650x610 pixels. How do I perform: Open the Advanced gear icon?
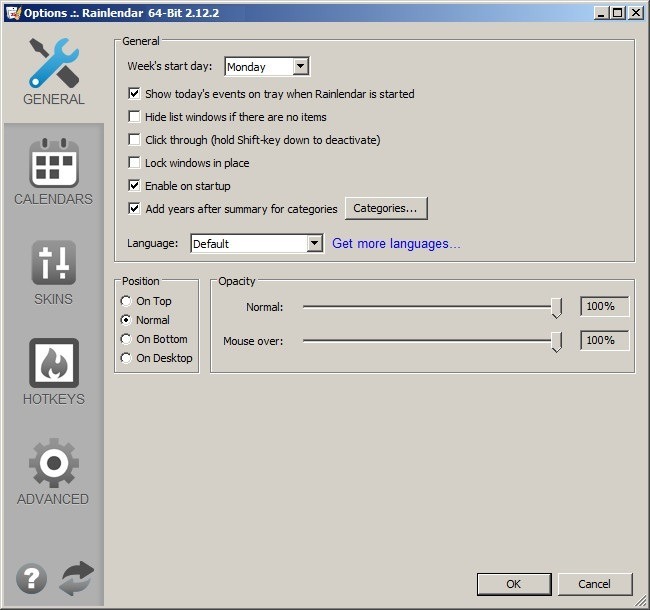[x=53, y=463]
